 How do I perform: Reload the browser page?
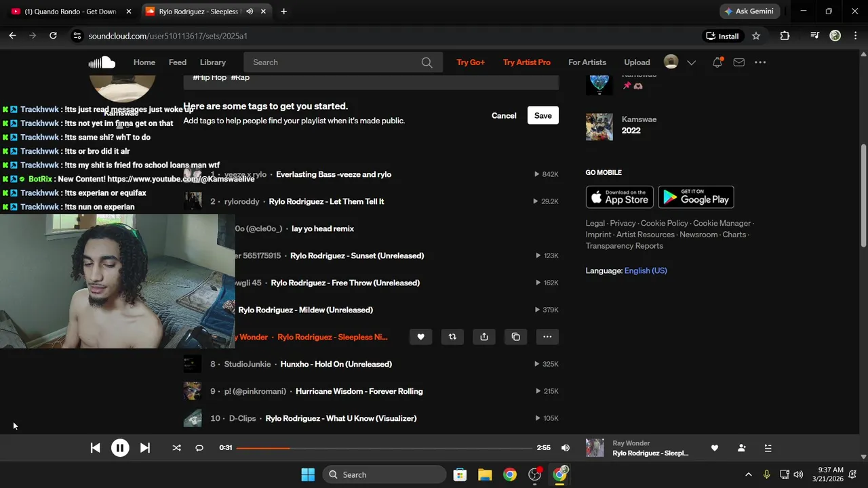[53, 36]
